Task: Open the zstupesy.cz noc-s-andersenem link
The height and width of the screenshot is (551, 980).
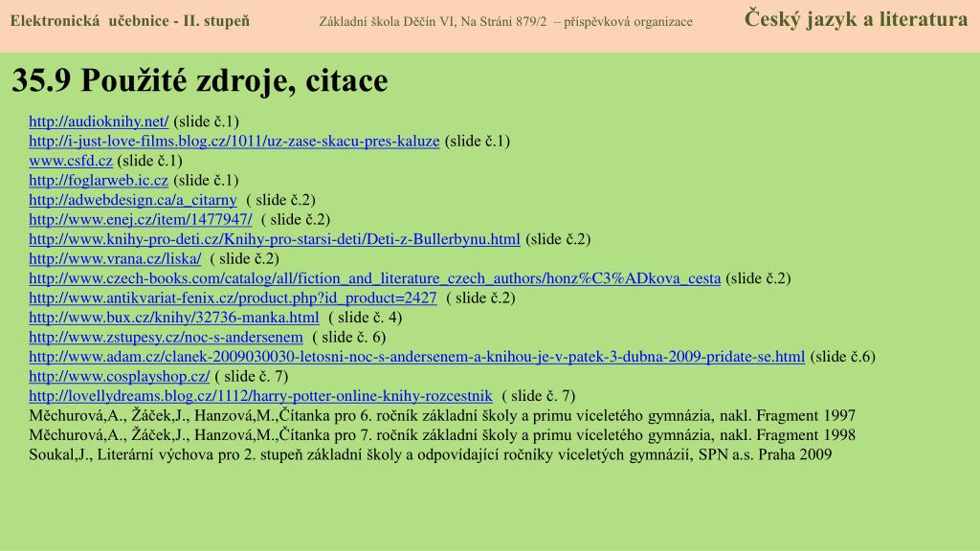Action: pyautogui.click(x=166, y=338)
